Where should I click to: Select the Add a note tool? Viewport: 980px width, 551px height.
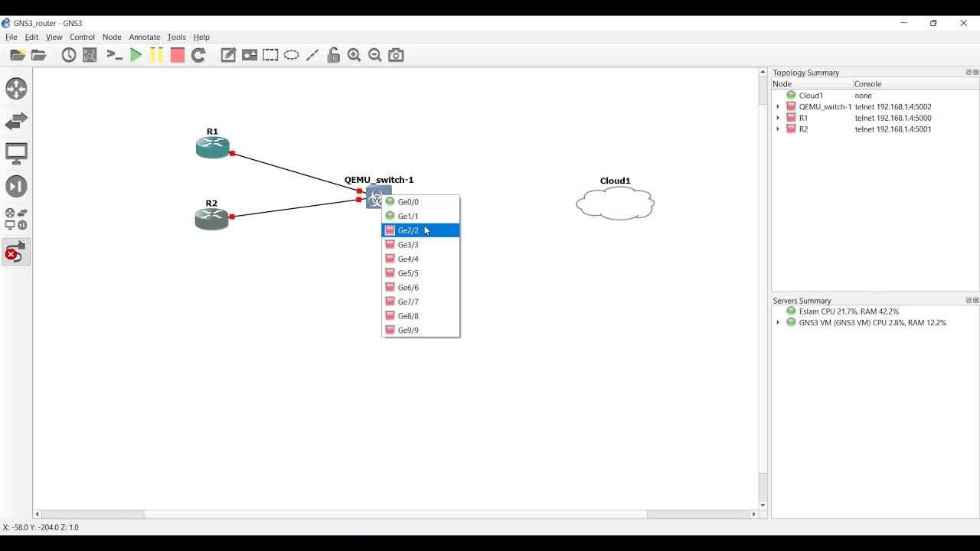point(228,55)
